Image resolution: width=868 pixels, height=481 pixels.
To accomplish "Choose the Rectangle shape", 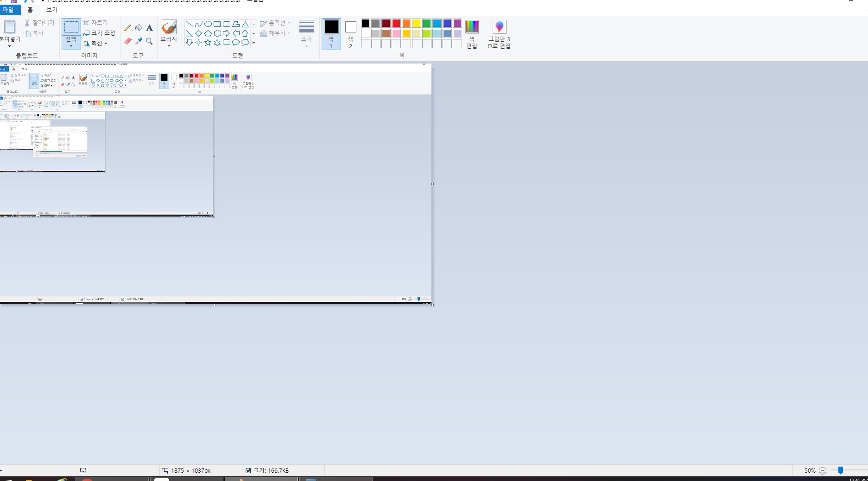I will (x=217, y=24).
